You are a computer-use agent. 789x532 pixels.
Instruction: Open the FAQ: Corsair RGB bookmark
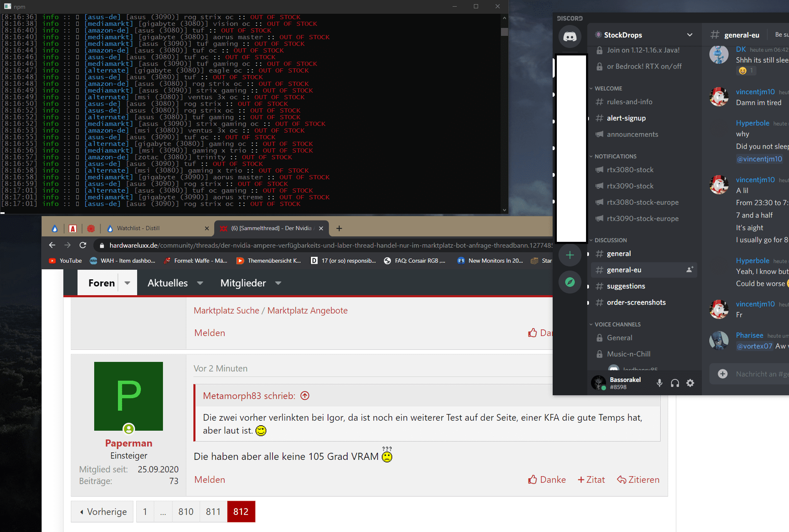(x=415, y=261)
